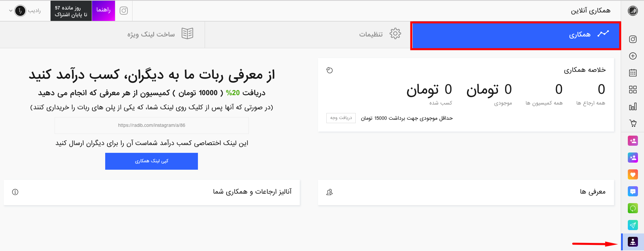Switch to the تنظیمات tab
The image size is (644, 251).
308,34
